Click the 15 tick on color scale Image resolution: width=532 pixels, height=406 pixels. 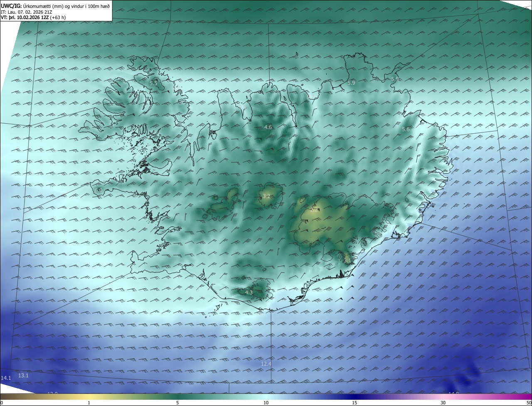355,403
